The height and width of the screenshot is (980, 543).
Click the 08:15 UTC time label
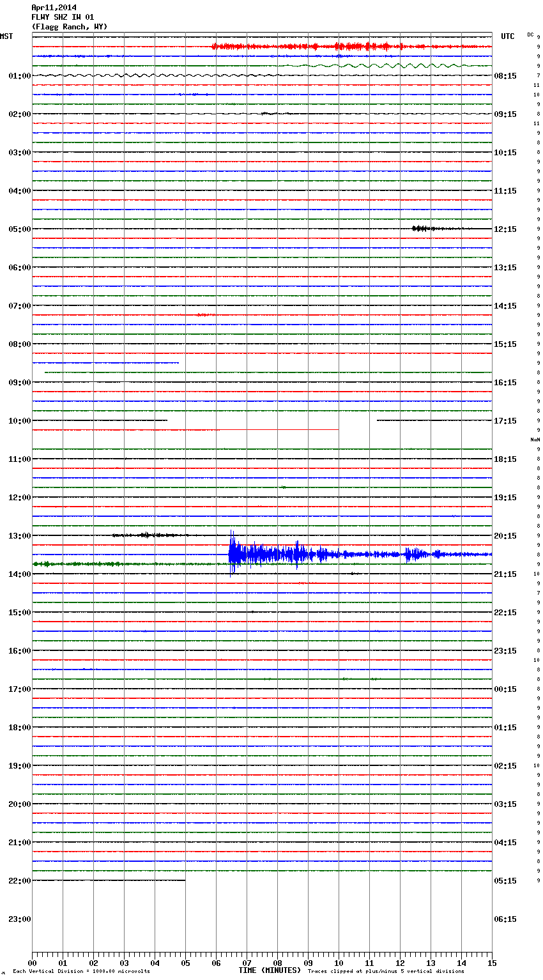pos(505,76)
